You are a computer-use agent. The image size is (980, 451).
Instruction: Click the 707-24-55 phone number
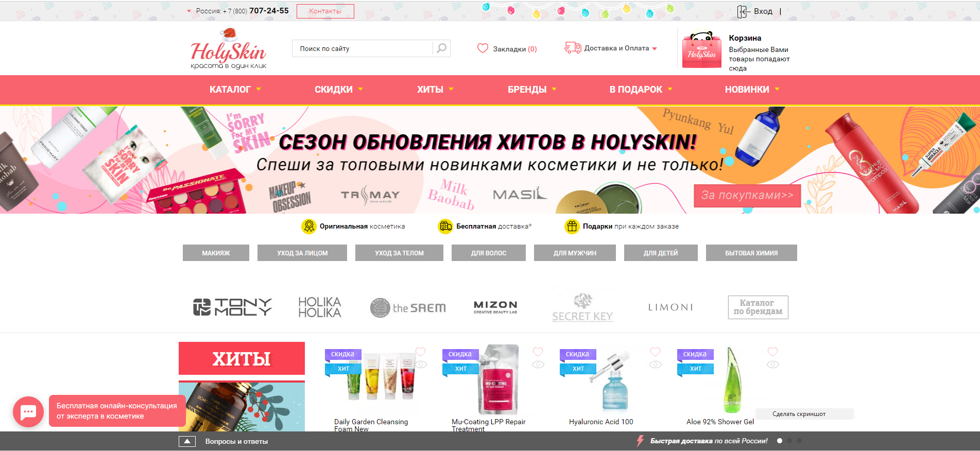[269, 11]
